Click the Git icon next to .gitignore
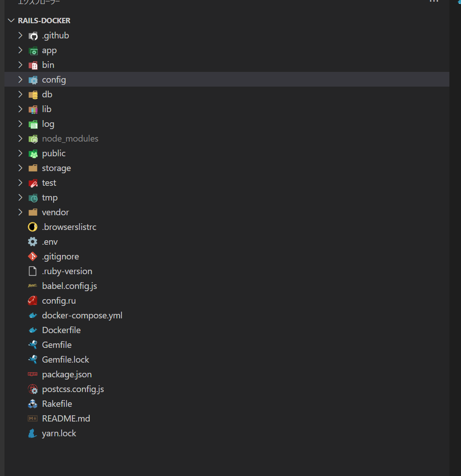Screen dimensions: 461x476 [33, 257]
